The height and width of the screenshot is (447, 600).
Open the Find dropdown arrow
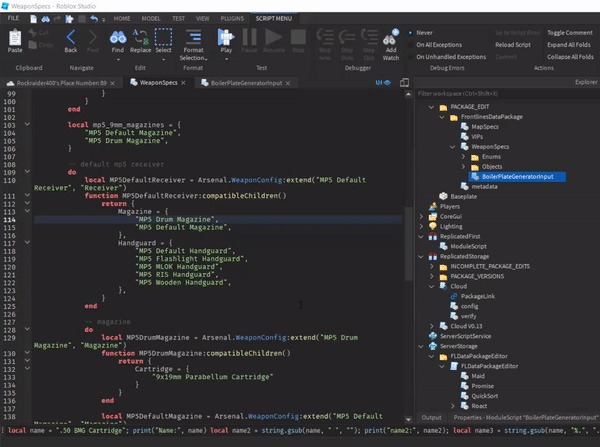coord(118,59)
